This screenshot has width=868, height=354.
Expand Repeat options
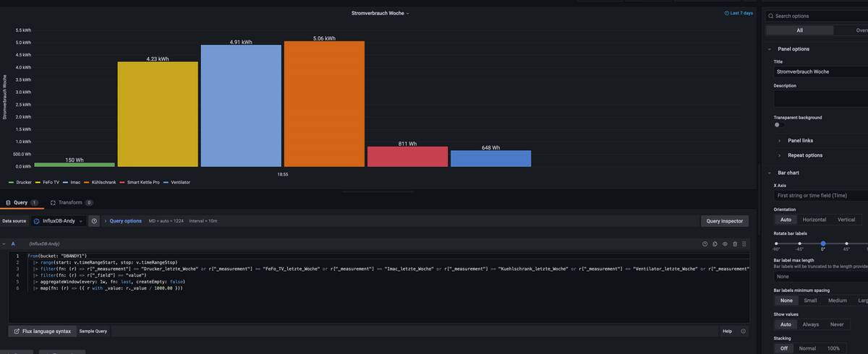[x=804, y=155]
